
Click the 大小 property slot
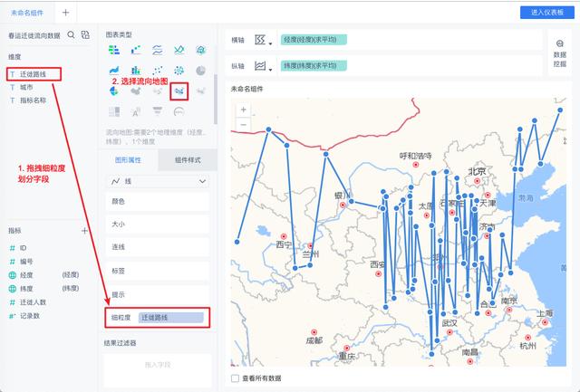click(x=158, y=225)
